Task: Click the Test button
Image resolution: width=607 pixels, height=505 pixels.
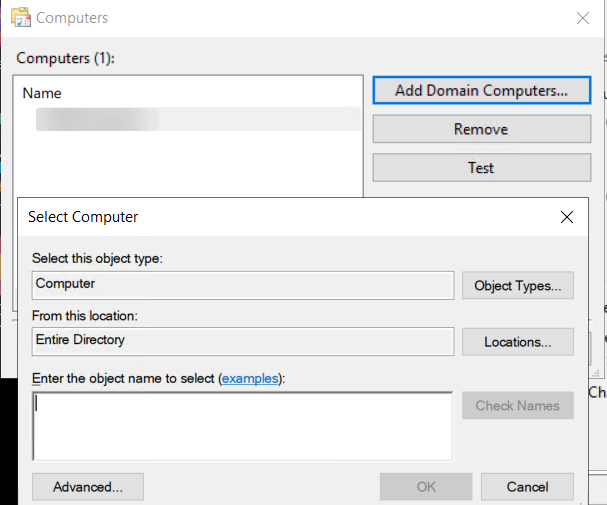Action: [481, 168]
